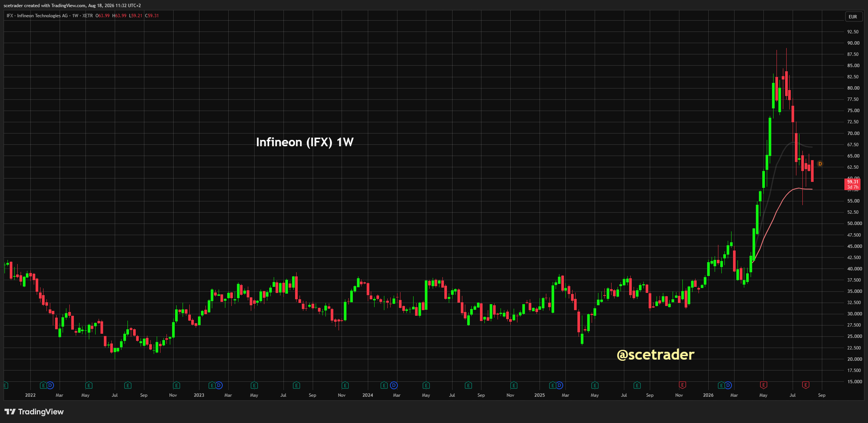
Task: Click the open value 'O63.99' in the legend
Action: 103,16
